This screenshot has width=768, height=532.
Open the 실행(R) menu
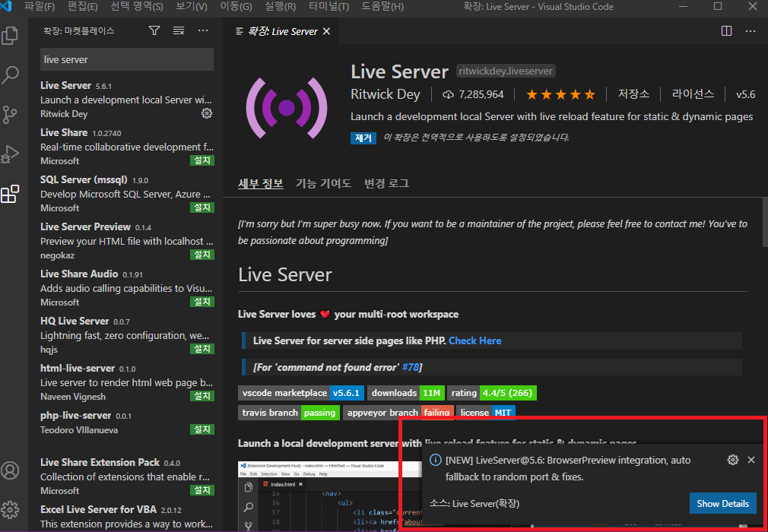[280, 7]
